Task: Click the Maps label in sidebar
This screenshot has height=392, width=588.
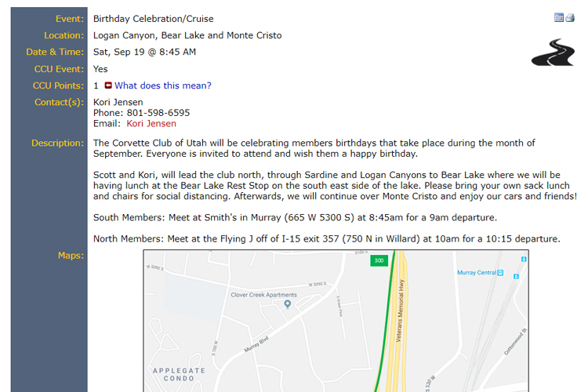Action: 71,256
